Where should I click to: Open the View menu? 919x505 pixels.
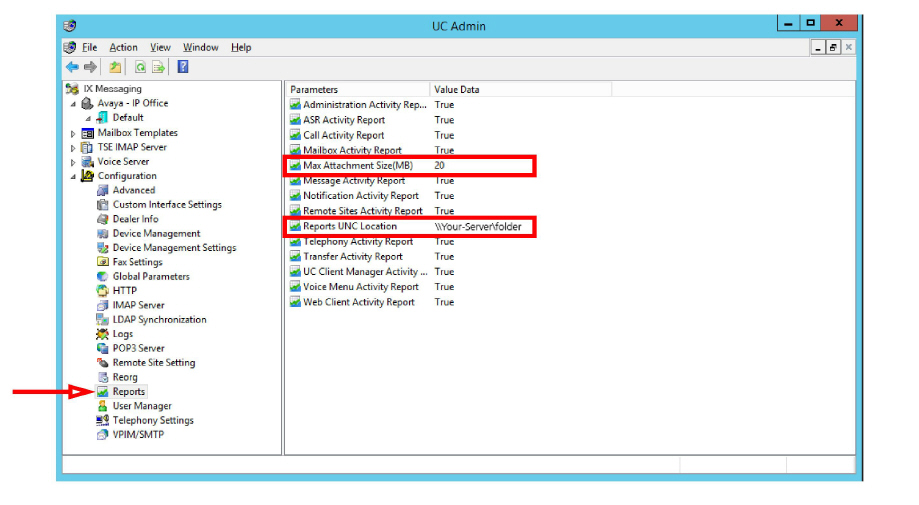point(160,47)
